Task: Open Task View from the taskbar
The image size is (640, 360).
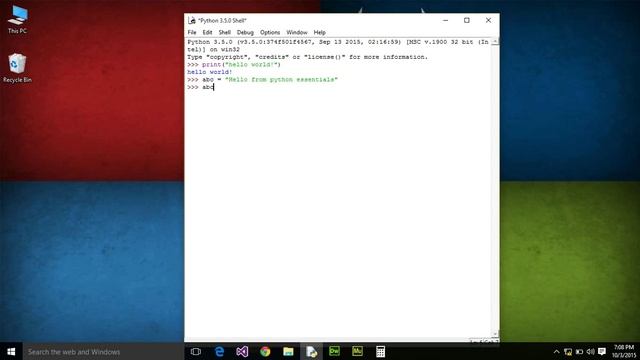Action: pyautogui.click(x=196, y=351)
